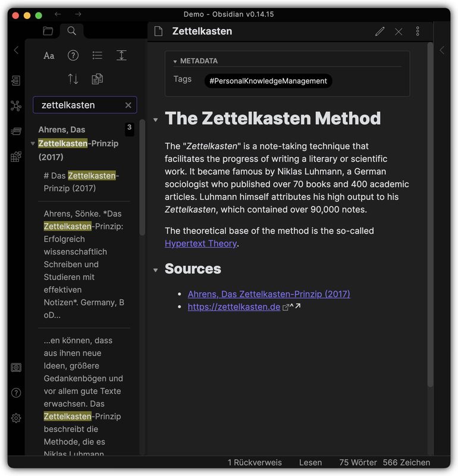
Task: Open the more options menu
Action: pos(418,32)
